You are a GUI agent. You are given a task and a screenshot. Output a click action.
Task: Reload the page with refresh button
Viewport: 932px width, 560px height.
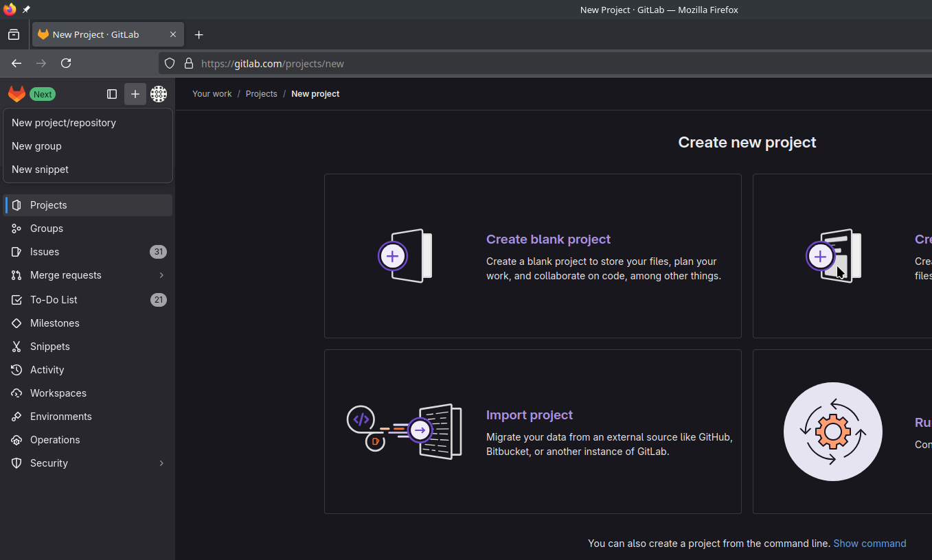pos(66,63)
